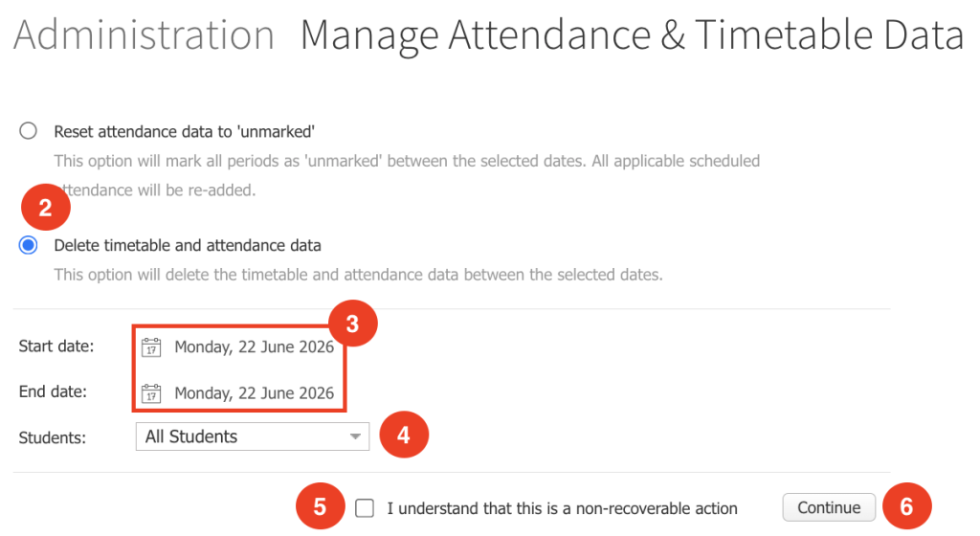
Task: Open the Students combo box
Action: pos(253,436)
